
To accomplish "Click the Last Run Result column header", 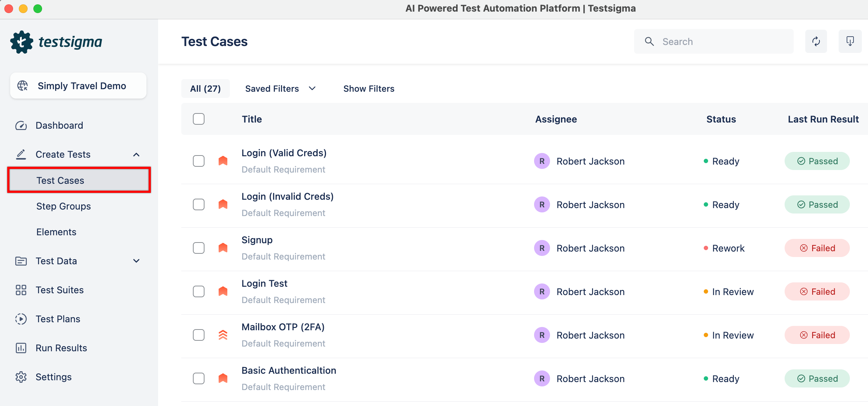I will click(823, 119).
